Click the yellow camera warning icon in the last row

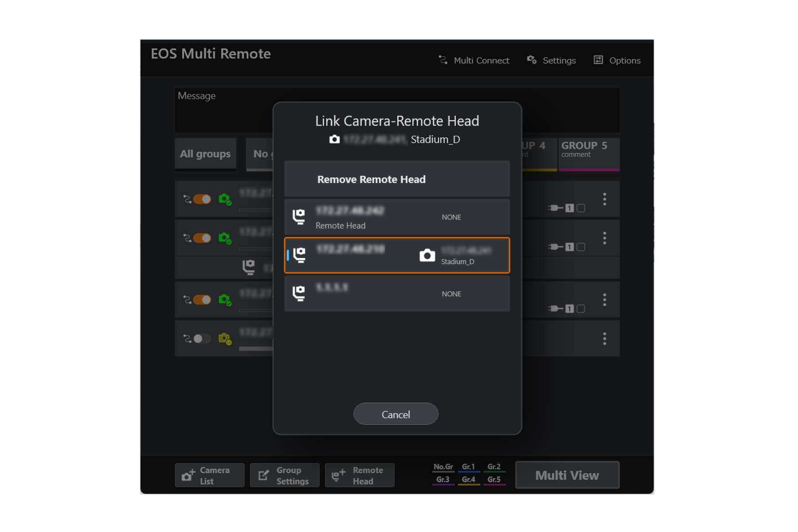(x=225, y=339)
